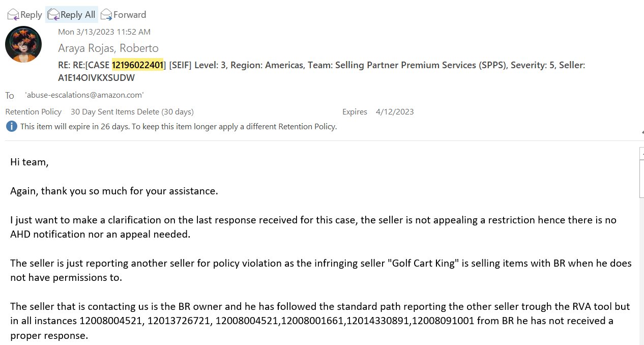
Task: Click the message body scrollbar thumb
Action: click(641, 178)
